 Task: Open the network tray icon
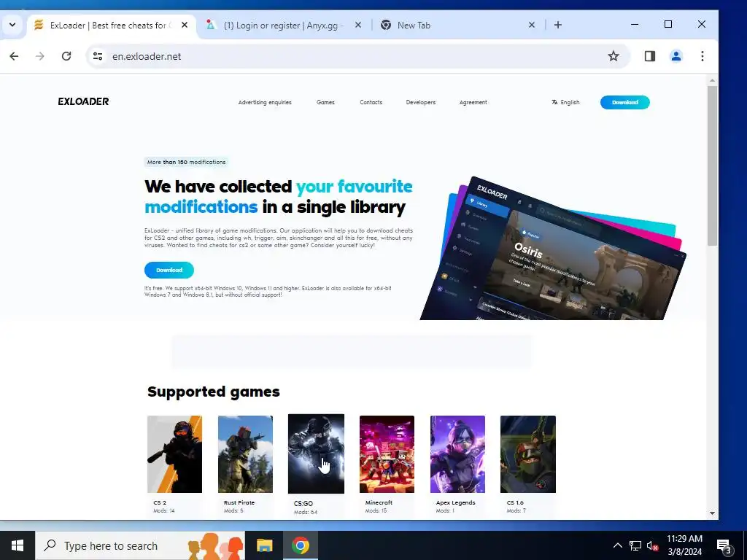(x=635, y=545)
